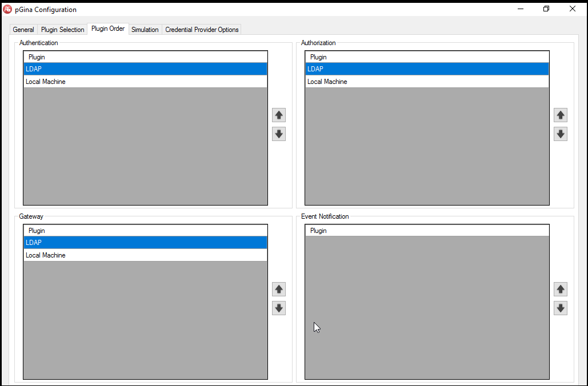Move Authentication plugin down with arrow button
The image size is (588, 386).
279,134
